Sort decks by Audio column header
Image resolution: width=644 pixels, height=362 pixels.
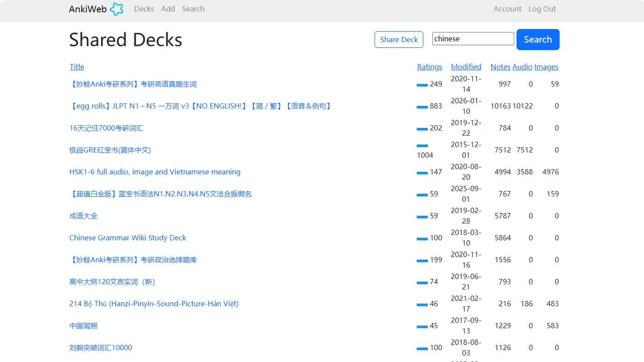(522, 67)
